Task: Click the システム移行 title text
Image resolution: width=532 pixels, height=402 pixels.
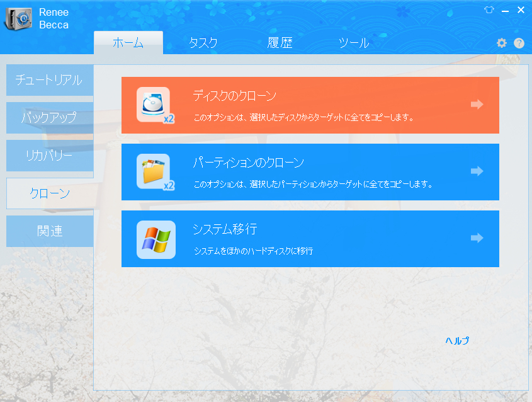Action: point(225,229)
